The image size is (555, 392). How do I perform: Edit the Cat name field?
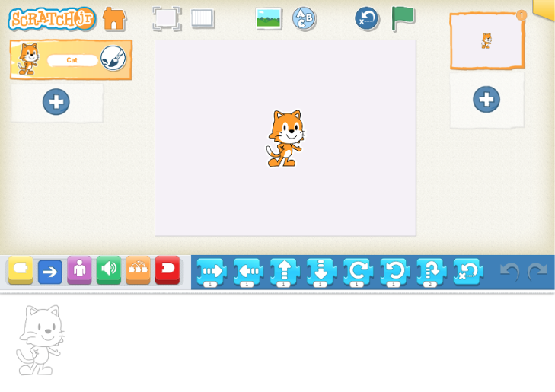(x=72, y=60)
